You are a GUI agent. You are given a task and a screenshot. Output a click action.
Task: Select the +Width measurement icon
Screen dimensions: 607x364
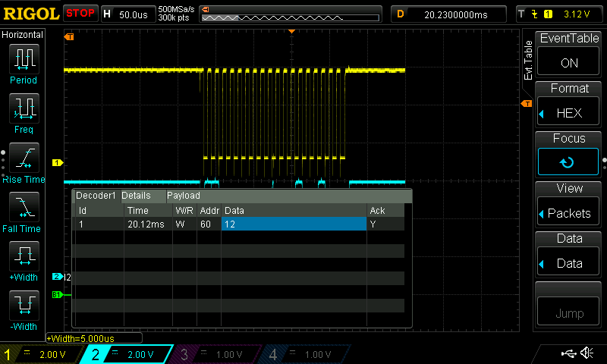tap(24, 256)
